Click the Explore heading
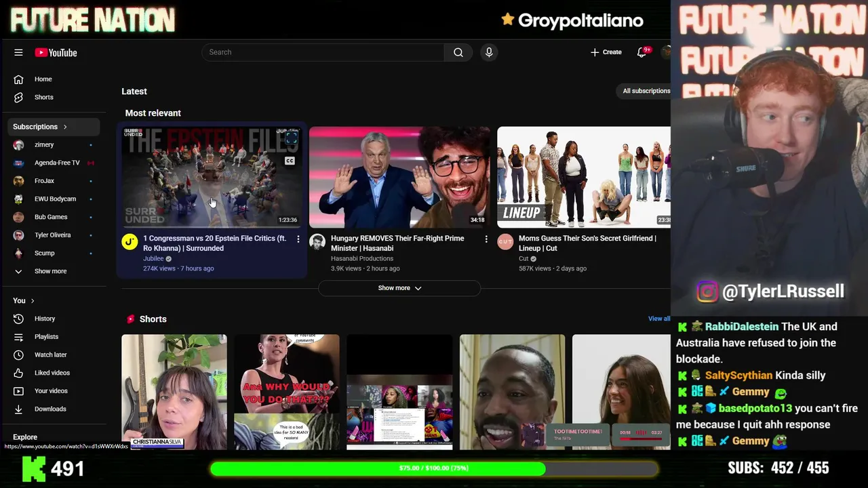Image resolution: width=868 pixels, height=488 pixels. [x=25, y=437]
